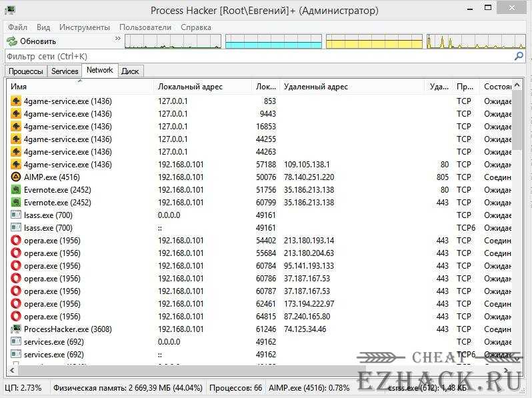This screenshot has height=398, width=532.
Task: Open the Инструменты menu
Action: [85, 27]
